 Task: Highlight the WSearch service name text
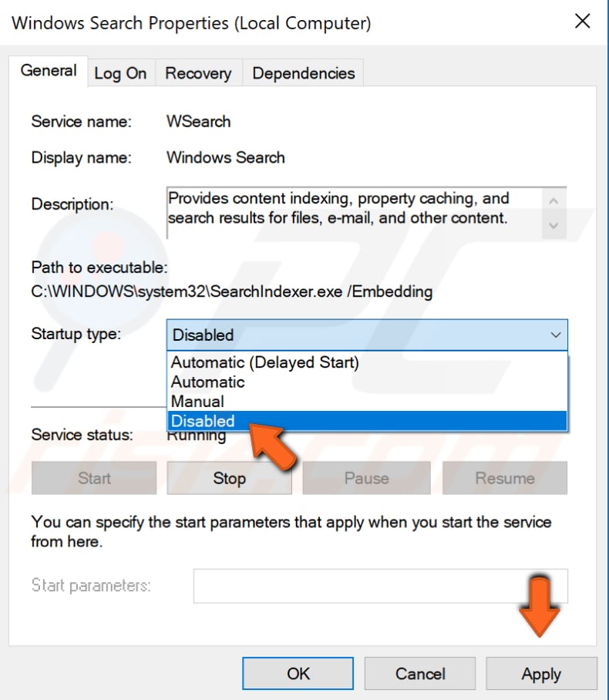(x=197, y=121)
